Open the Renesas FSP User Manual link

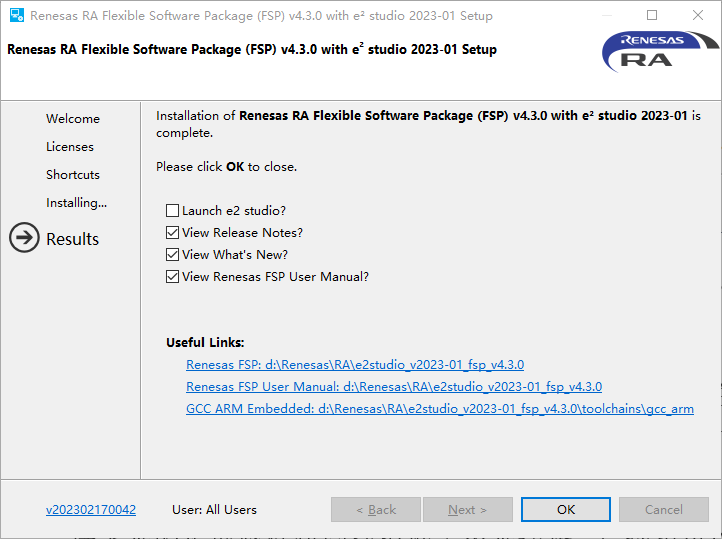pos(394,387)
